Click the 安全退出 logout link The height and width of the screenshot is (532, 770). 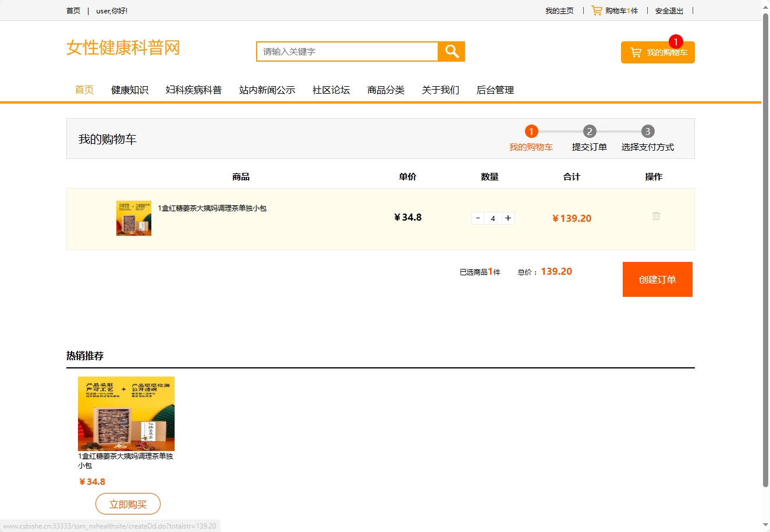(x=669, y=10)
